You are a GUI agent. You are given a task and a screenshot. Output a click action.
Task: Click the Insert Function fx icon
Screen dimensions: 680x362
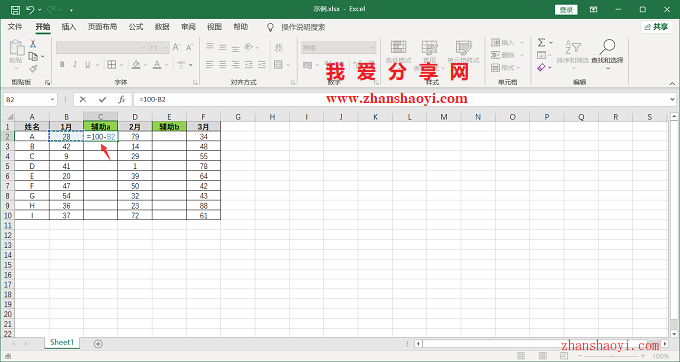[122, 100]
